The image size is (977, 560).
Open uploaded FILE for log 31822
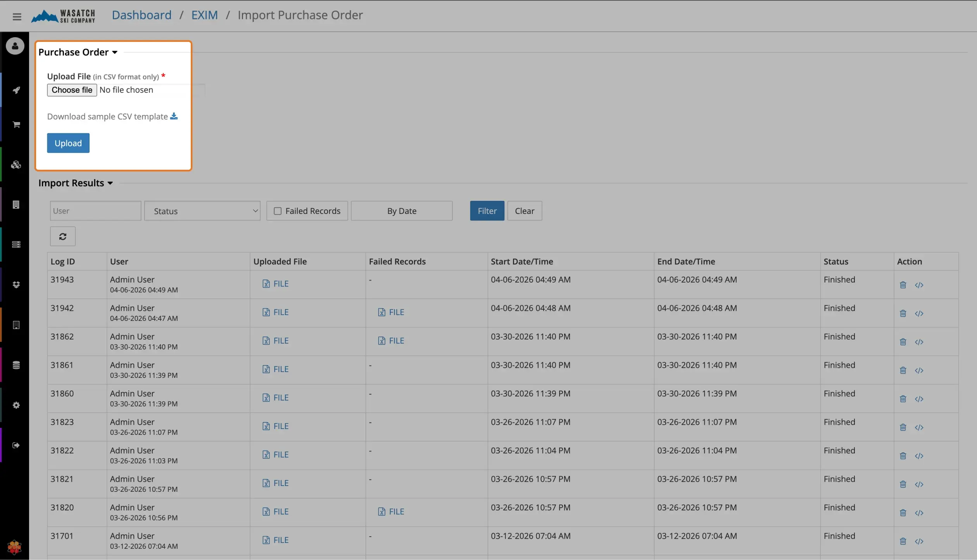[276, 455]
